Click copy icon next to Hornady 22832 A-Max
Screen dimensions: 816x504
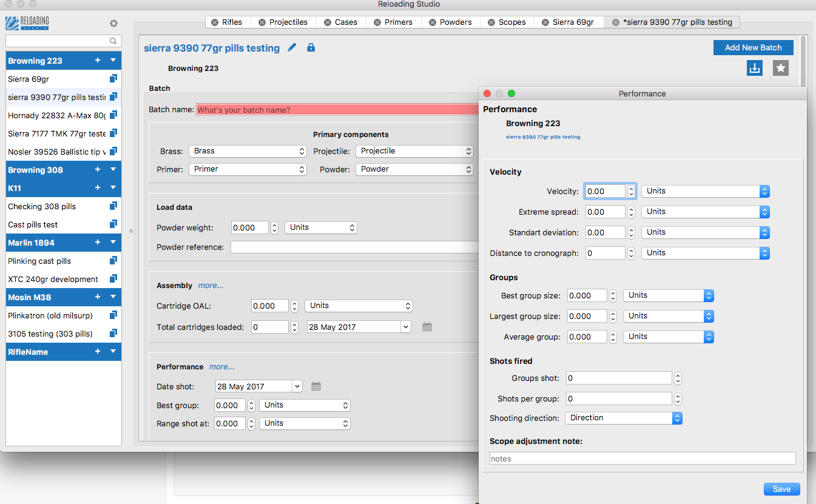coord(113,115)
